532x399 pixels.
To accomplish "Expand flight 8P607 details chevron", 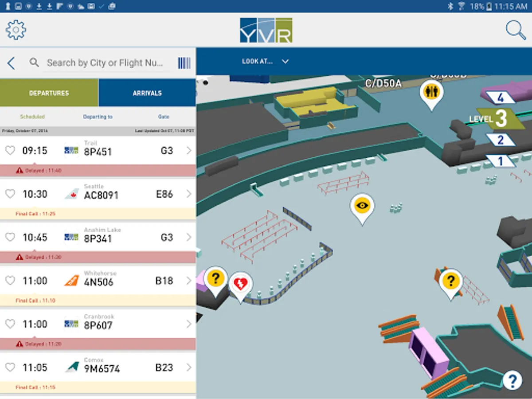I will (x=189, y=324).
